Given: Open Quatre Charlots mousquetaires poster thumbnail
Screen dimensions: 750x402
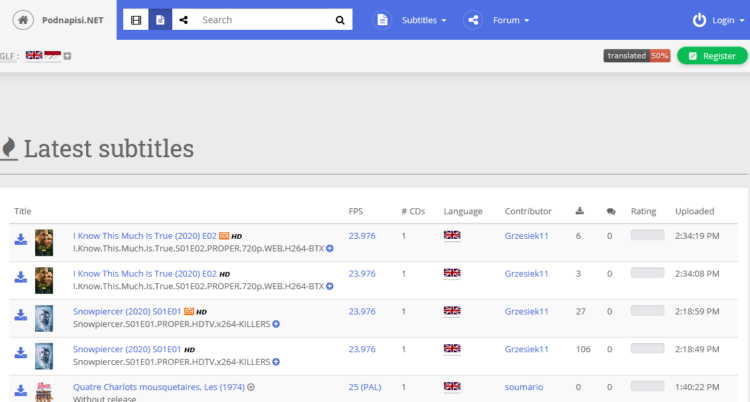Looking at the screenshot, I should (44, 391).
